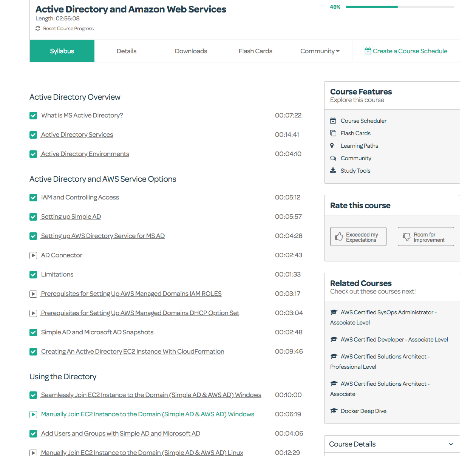Image resolution: width=476 pixels, height=456 pixels.
Task: Open the AD Connector lesson link
Action: coord(62,255)
